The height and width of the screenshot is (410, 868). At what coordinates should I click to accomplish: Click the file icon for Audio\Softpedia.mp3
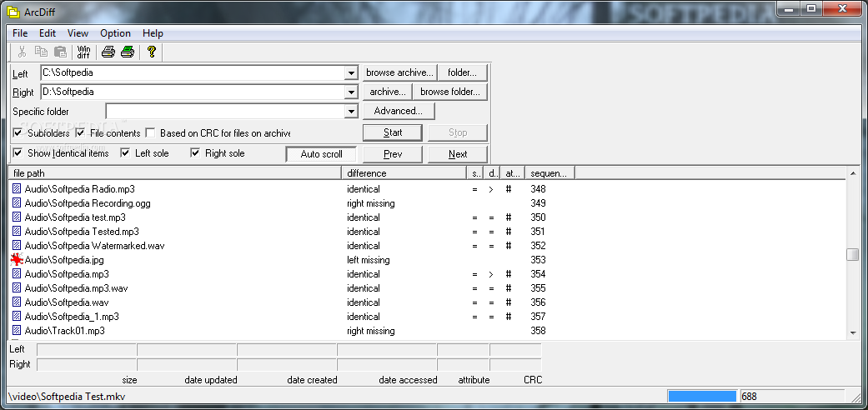coord(17,274)
